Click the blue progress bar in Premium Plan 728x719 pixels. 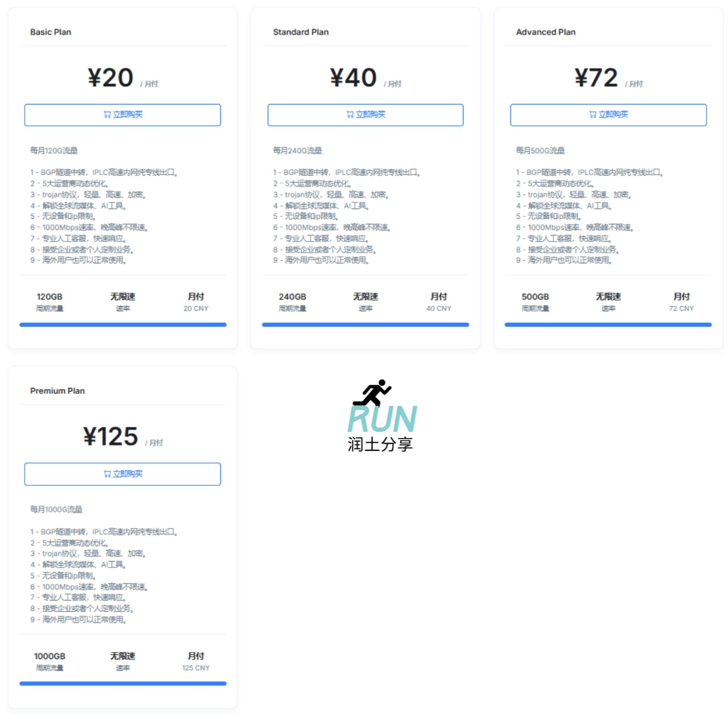pyautogui.click(x=123, y=684)
